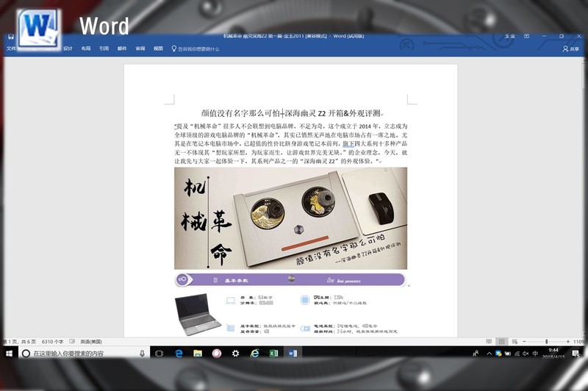Switch to Web Layout view icon

tap(514, 342)
